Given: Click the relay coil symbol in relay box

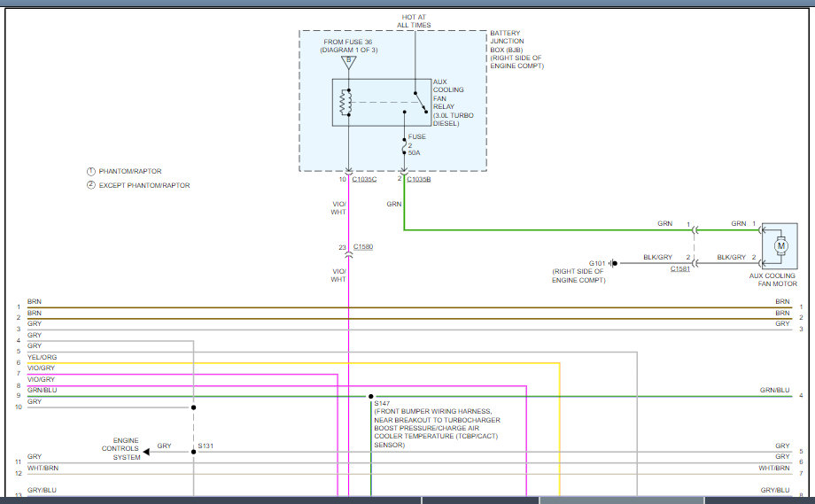Looking at the screenshot, I should pos(347,104).
